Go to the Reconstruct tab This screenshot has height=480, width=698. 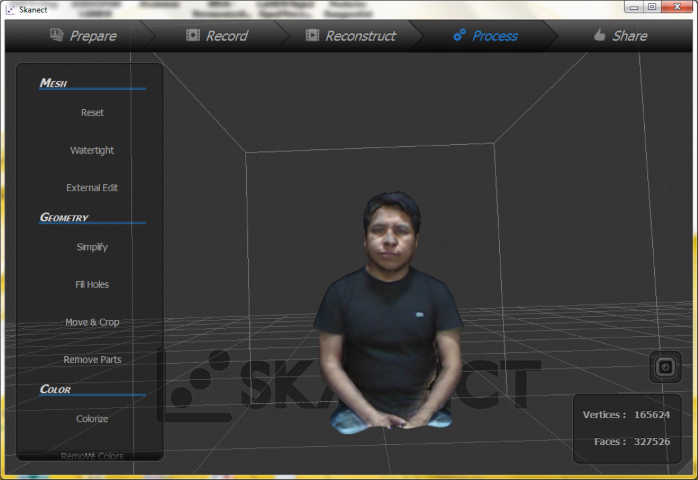click(351, 36)
